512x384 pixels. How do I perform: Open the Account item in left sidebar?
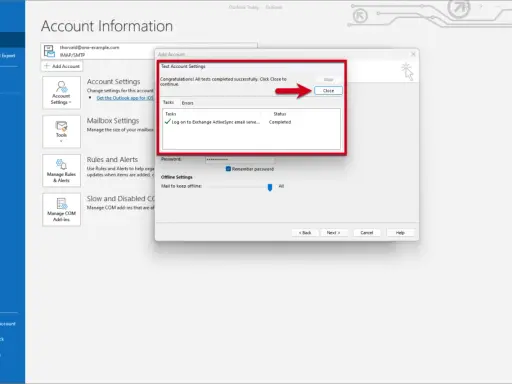(x=8, y=324)
